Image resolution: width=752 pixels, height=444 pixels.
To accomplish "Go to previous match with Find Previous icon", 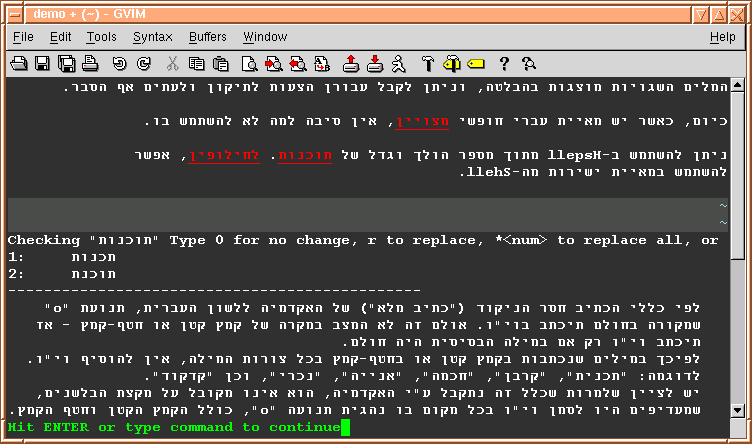I will pos(298,63).
